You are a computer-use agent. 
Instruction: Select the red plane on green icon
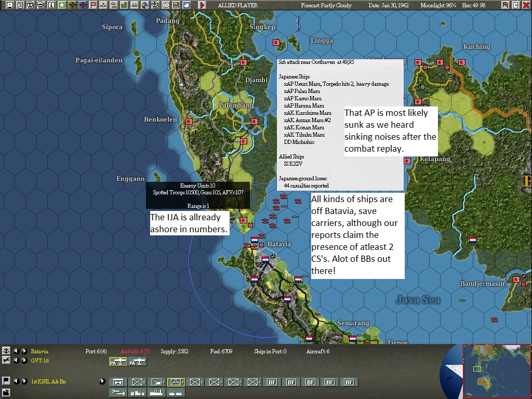72,5
